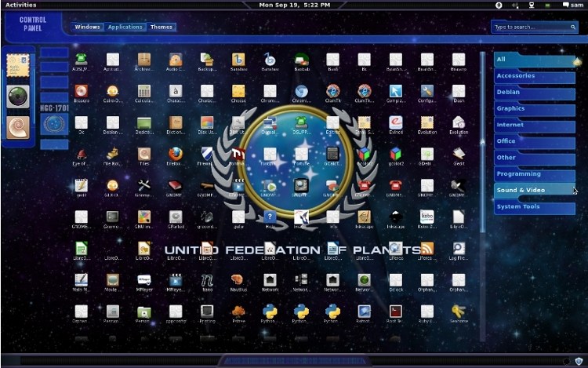Viewport: 588px width, 368px height.
Task: Open the volume indicator menu
Action: 515,5
